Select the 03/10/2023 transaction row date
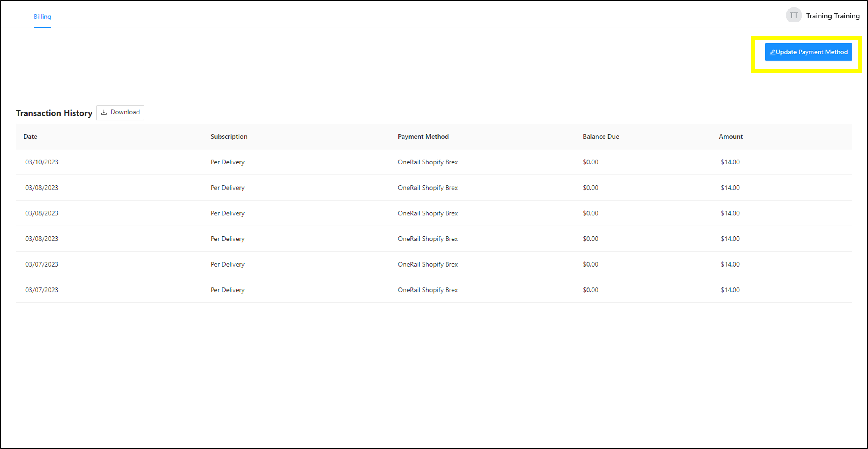 click(42, 162)
